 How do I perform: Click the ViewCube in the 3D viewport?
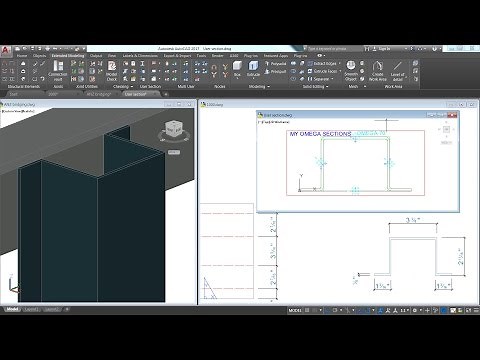[x=174, y=130]
